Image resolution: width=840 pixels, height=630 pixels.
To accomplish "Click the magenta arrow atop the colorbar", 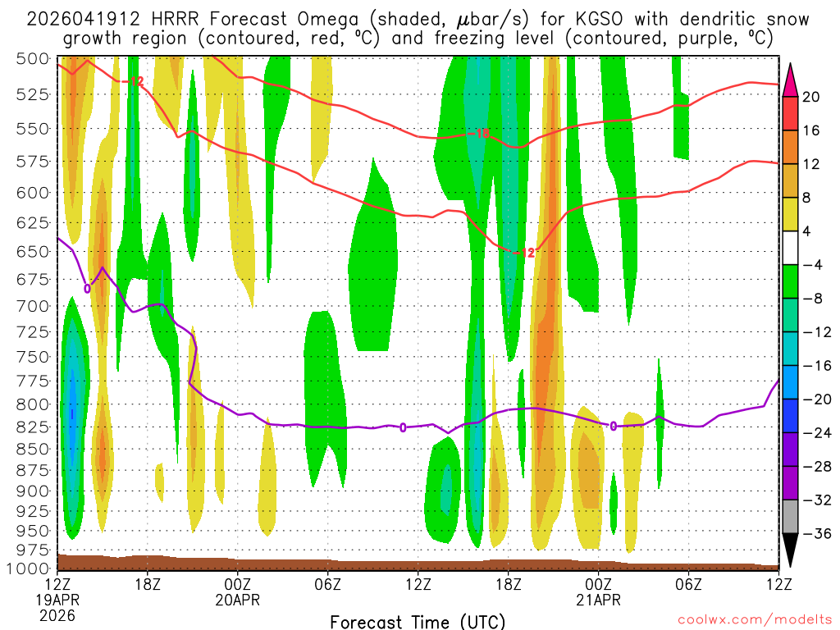I will 790,80.
